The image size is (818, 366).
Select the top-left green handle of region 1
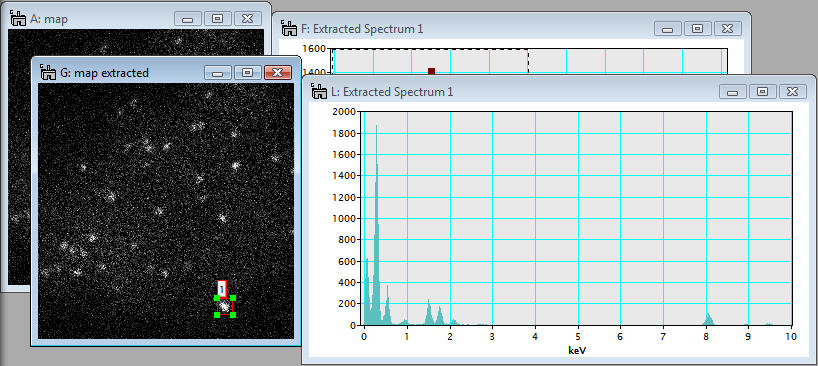(217, 298)
